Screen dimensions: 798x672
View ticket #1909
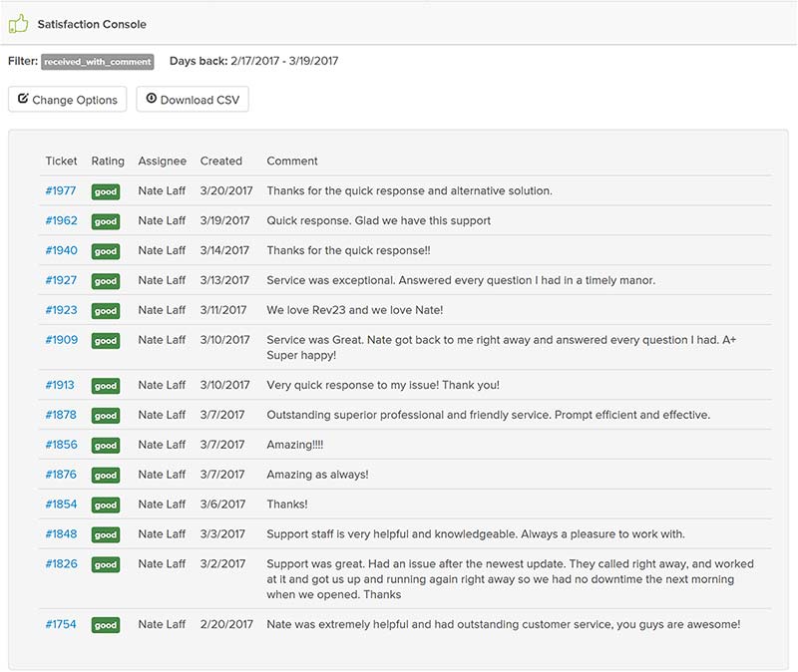coord(62,340)
